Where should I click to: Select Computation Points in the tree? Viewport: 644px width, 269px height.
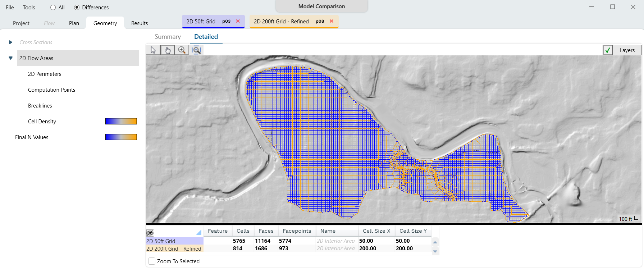51,90
